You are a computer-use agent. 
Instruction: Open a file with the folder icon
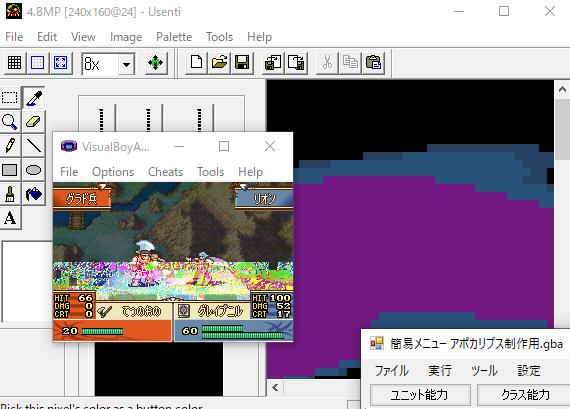[x=219, y=63]
